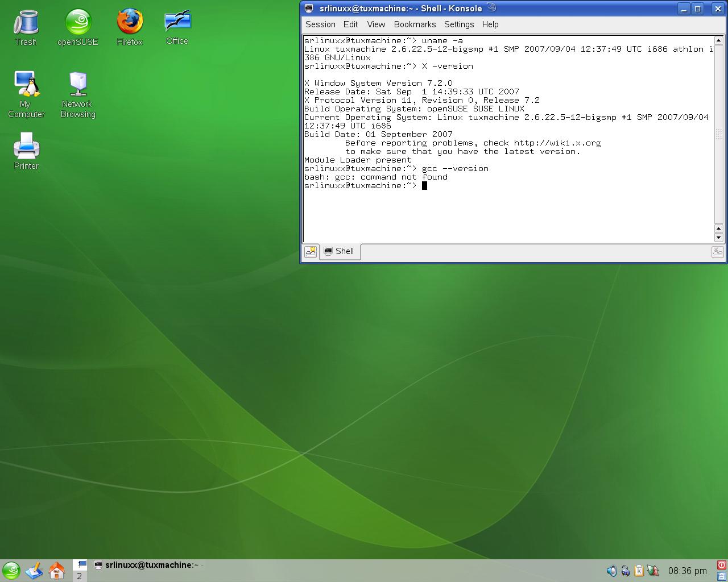Open the Klipper clipboard tray icon
The width and height of the screenshot is (728, 582).
point(639,571)
